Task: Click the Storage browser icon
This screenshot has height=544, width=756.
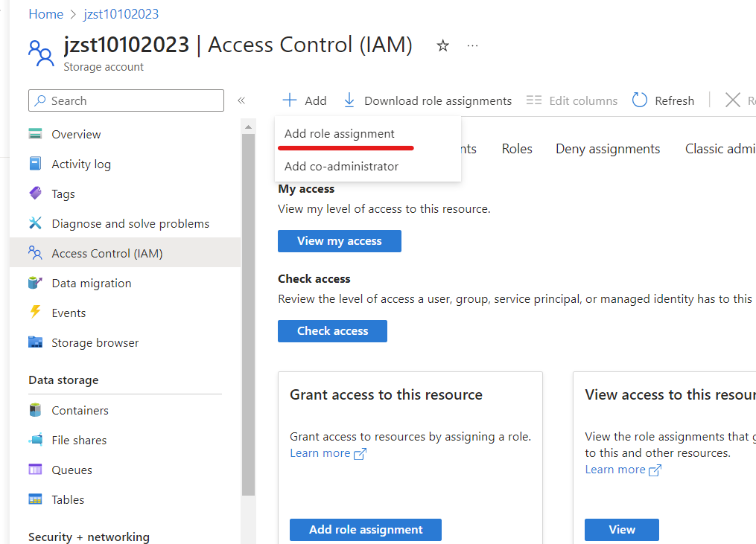Action: coord(35,342)
